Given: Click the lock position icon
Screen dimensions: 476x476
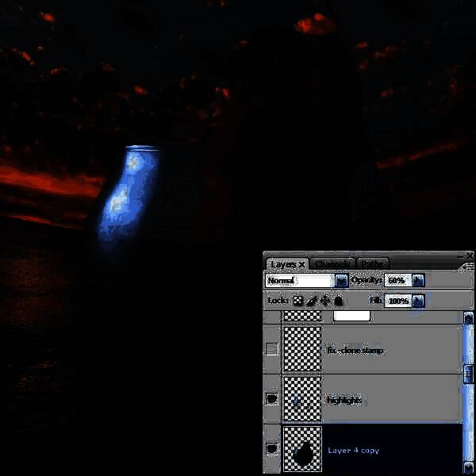Looking at the screenshot, I should tap(325, 301).
